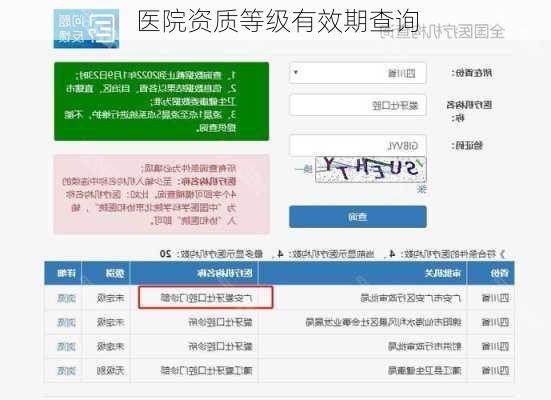The width and height of the screenshot is (551, 400).
Task: Open 浏览 link in 绵阳市仙海 approval row
Action: coord(66,322)
